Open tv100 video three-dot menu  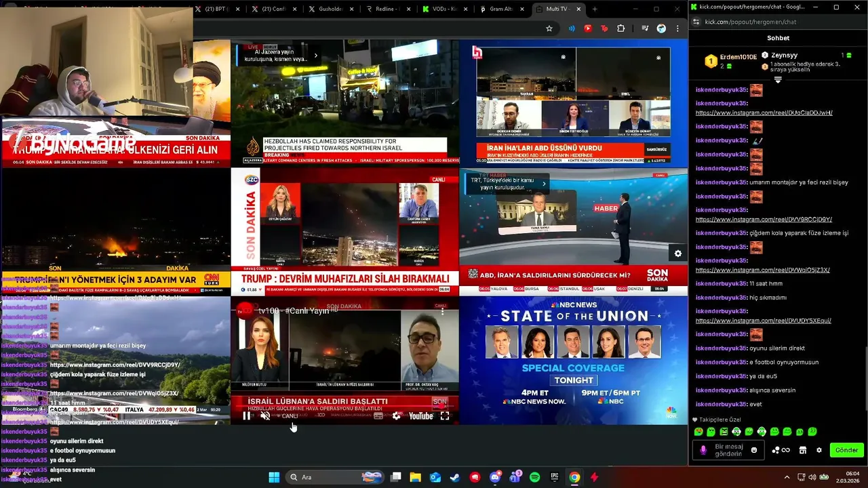tap(443, 310)
